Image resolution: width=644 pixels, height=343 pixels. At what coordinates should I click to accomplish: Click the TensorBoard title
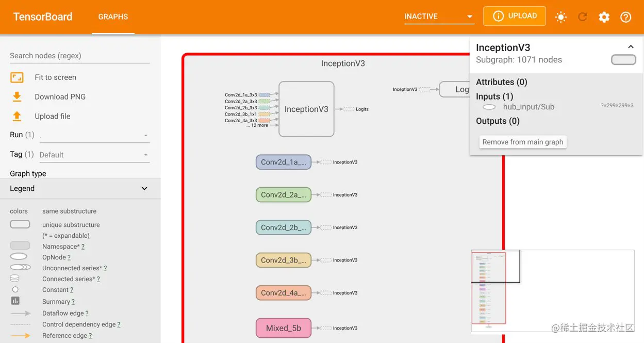point(43,17)
